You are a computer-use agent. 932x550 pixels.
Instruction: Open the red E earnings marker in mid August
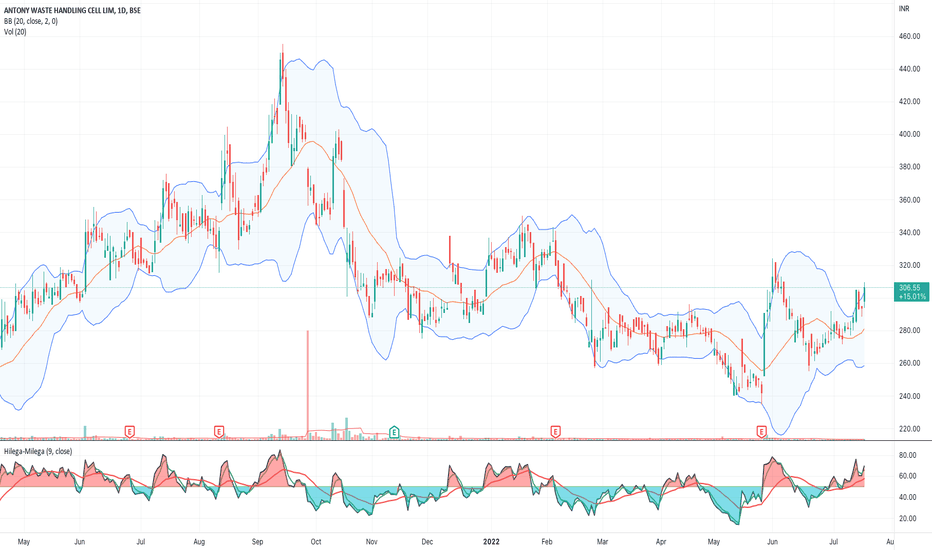(x=219, y=432)
